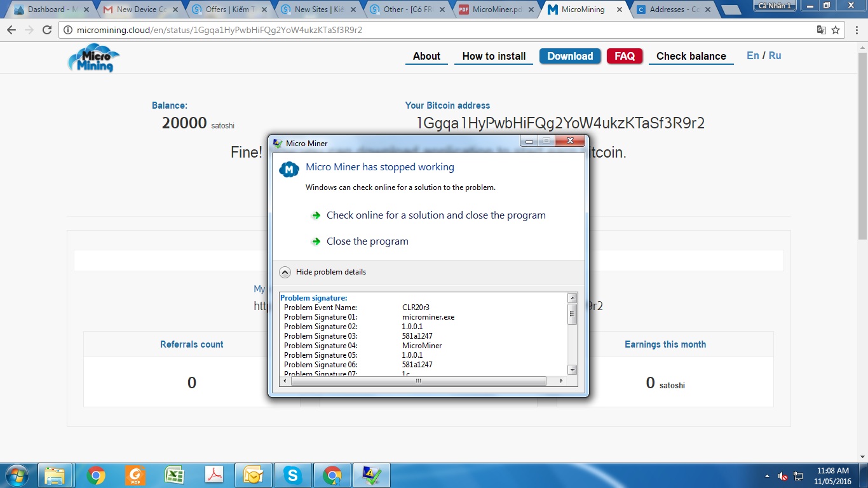
Task: Open File Explorer from the taskbar
Action: (55, 475)
